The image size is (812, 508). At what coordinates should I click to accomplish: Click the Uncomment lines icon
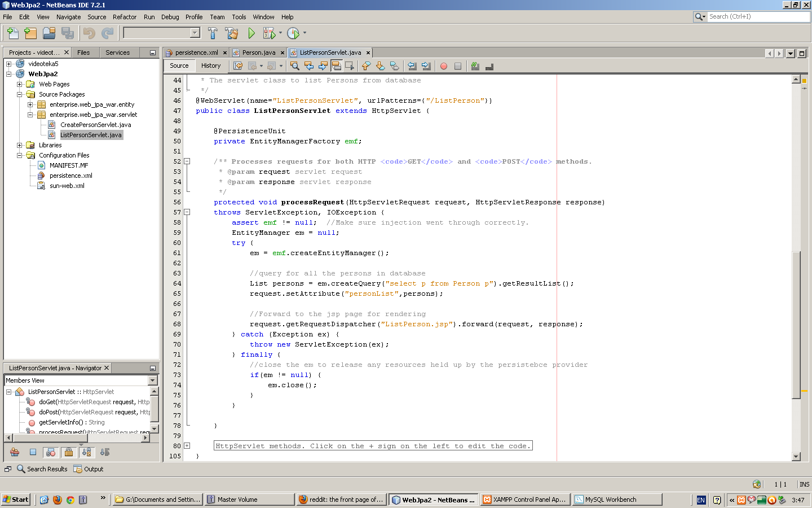tap(489, 66)
